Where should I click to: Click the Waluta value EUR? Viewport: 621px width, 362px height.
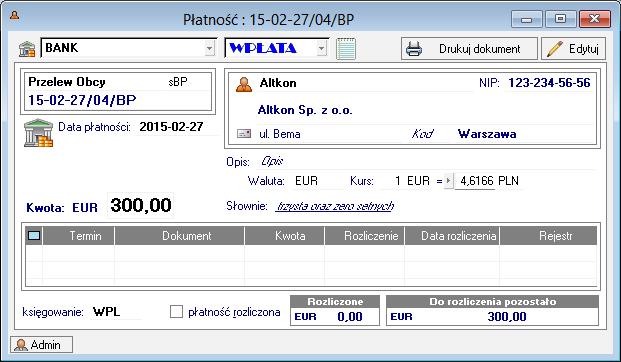pos(307,181)
